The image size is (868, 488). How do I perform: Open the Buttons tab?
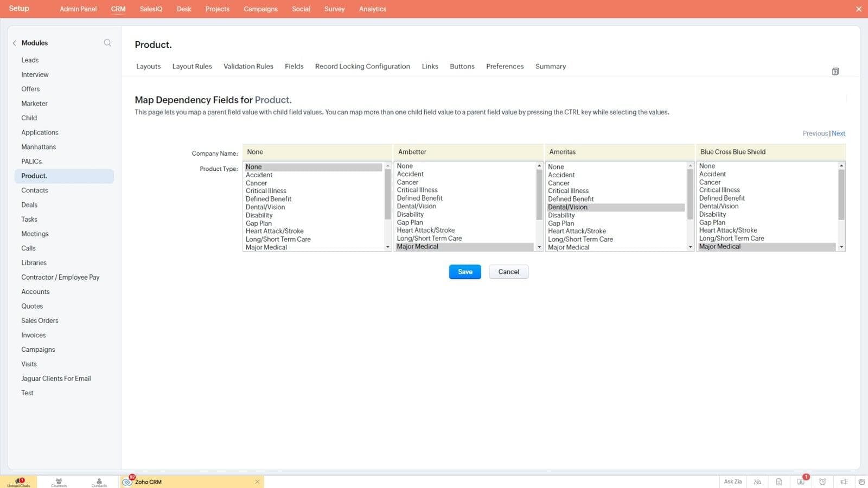462,66
